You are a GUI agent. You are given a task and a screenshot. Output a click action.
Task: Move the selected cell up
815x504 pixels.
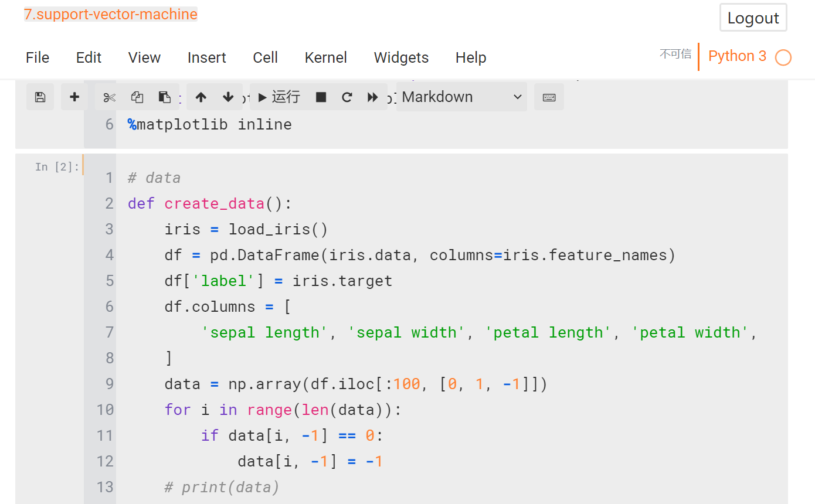coord(200,96)
